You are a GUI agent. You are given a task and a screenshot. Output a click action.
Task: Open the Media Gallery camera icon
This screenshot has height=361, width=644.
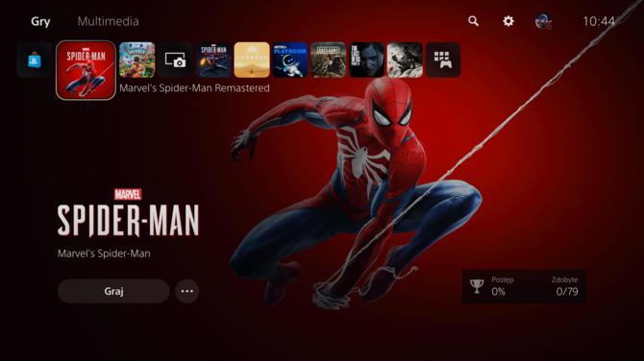(175, 60)
